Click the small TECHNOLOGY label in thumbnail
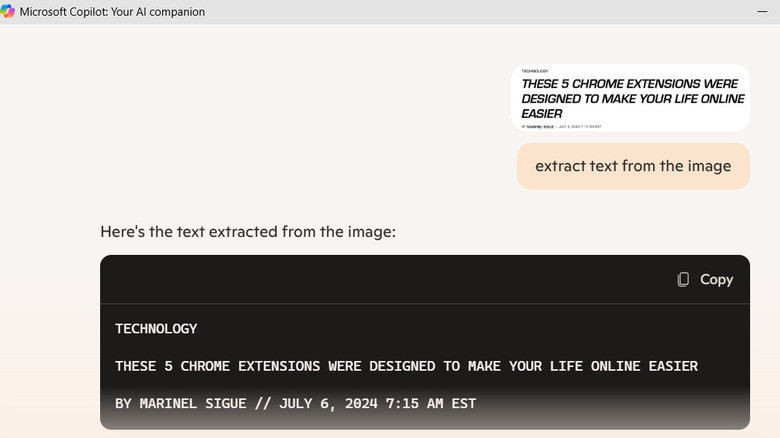 point(535,71)
